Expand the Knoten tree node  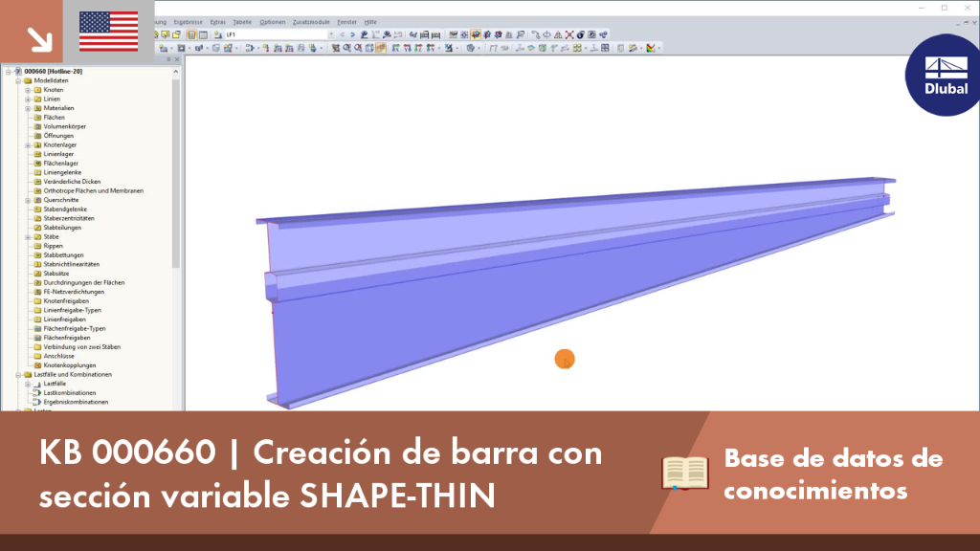pos(28,90)
